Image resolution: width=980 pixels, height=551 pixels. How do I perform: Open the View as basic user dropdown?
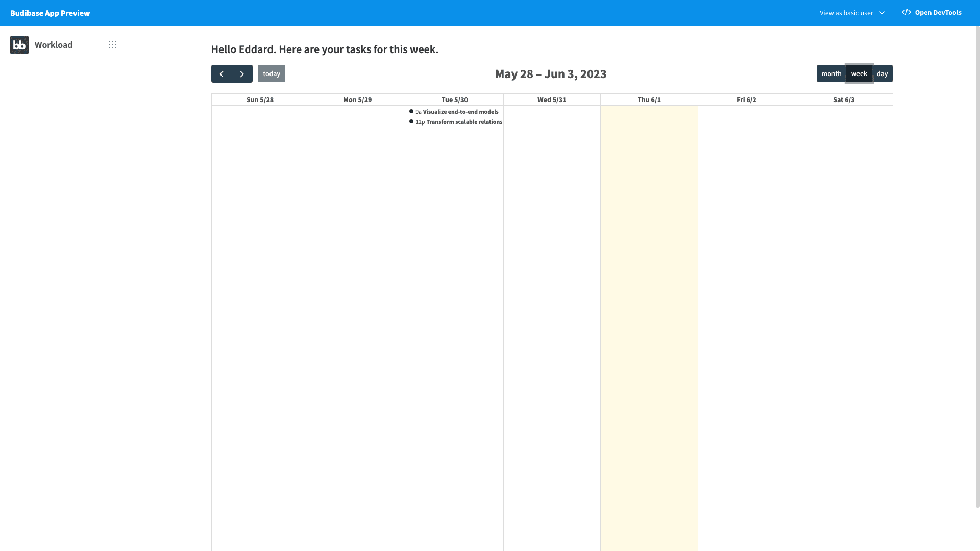[852, 13]
